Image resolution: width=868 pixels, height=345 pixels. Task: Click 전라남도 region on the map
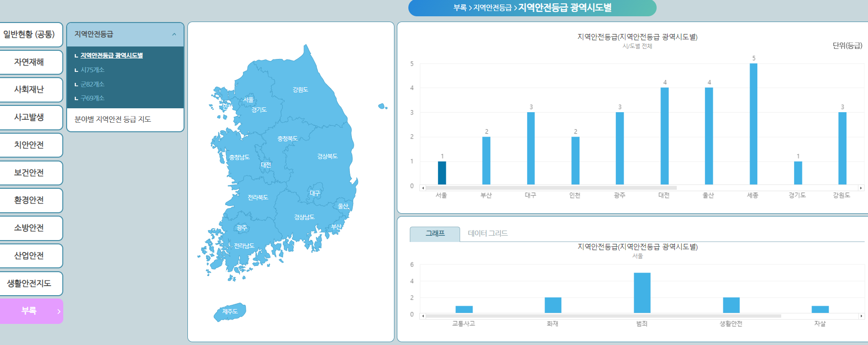click(x=244, y=246)
